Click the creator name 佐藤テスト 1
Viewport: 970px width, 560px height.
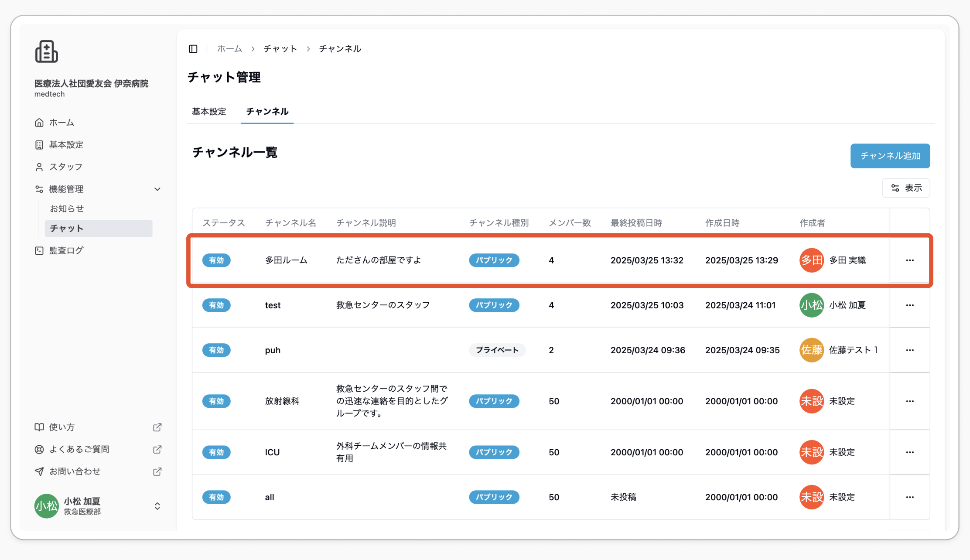(x=854, y=350)
